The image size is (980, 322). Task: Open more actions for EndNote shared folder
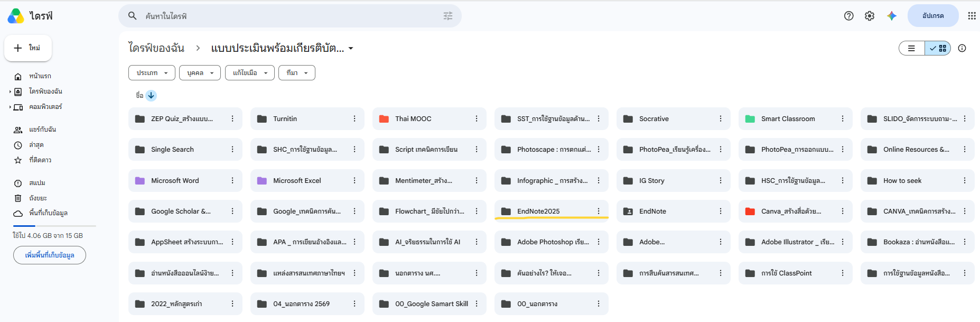(721, 211)
